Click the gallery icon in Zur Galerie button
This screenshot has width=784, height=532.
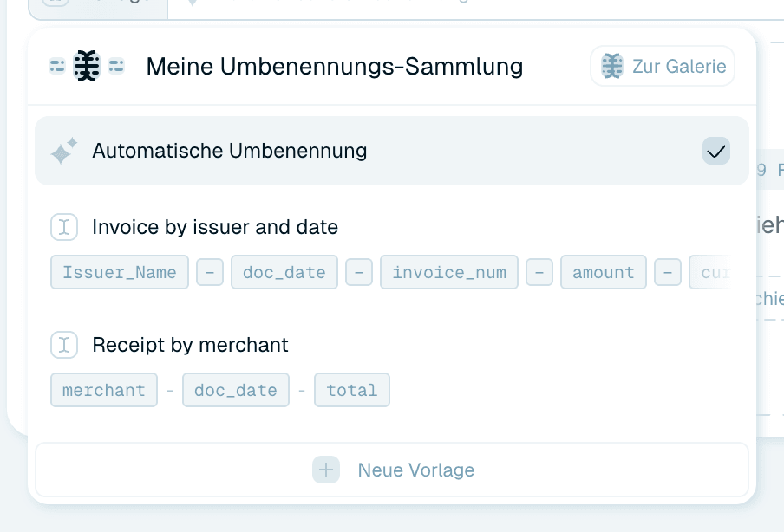(612, 66)
